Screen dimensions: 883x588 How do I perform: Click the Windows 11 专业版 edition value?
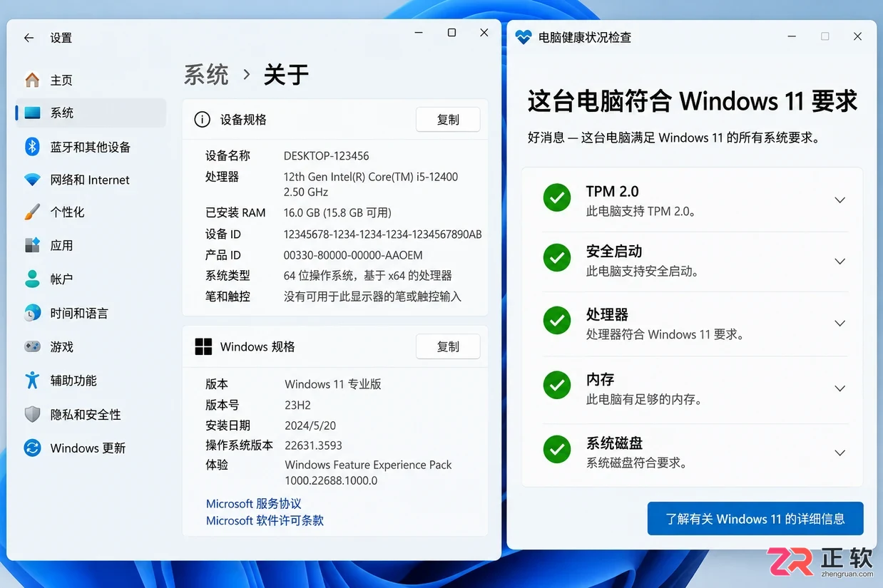point(333,384)
